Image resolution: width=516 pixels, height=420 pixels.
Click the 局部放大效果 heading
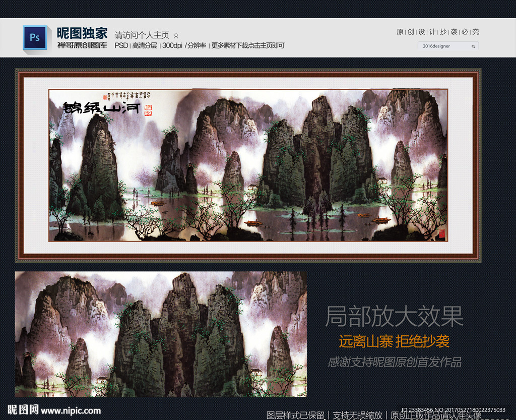tap(394, 316)
